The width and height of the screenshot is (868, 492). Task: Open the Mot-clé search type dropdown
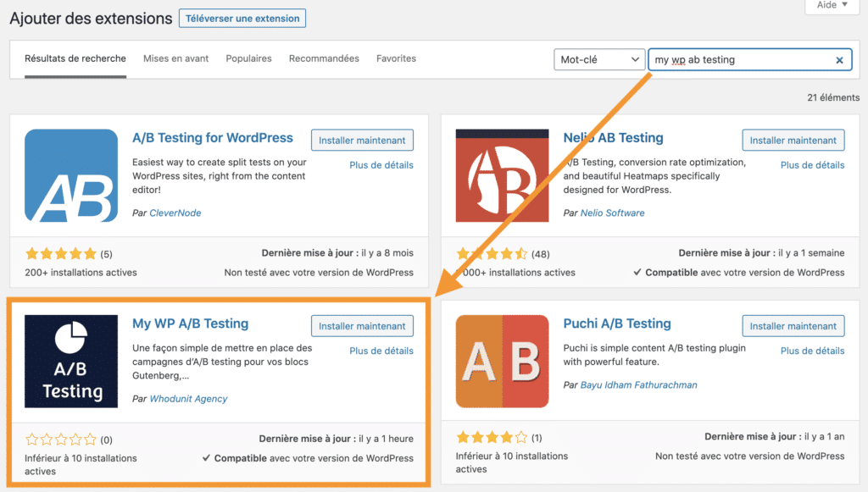point(599,60)
